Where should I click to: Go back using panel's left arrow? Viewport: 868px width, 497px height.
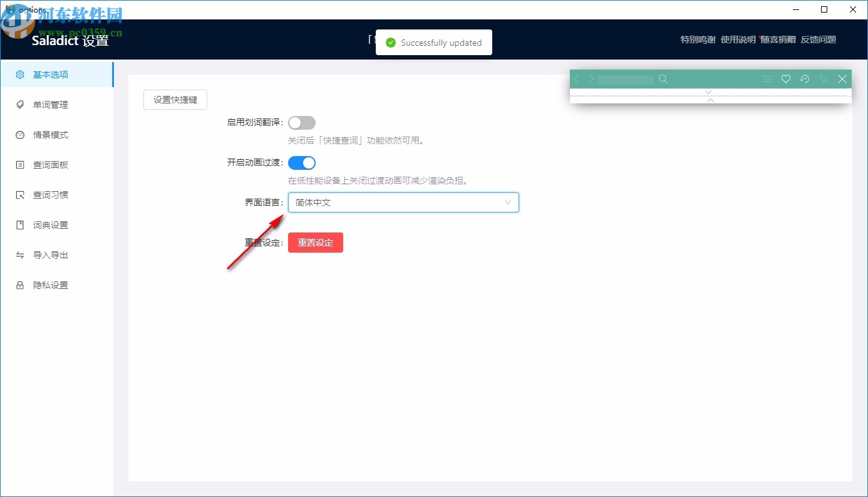coord(576,79)
